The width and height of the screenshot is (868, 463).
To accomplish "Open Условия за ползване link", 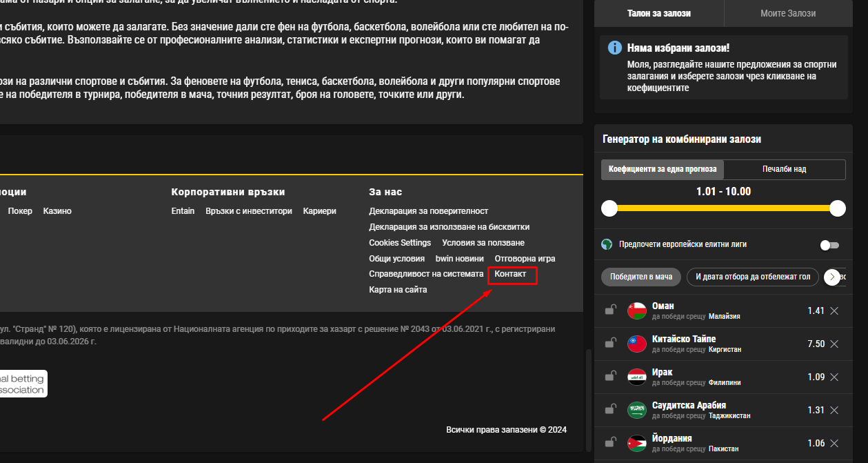I will coord(483,243).
